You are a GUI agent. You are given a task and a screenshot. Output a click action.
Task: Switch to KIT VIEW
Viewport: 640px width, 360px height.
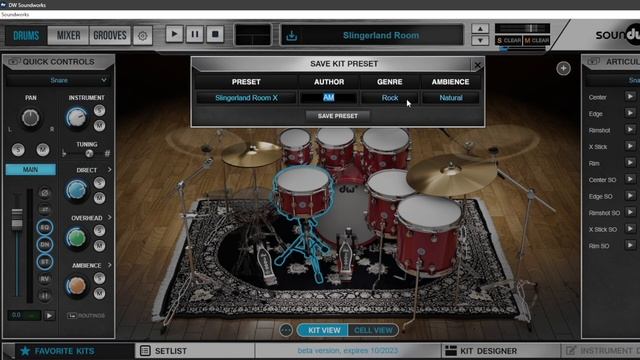(324, 330)
